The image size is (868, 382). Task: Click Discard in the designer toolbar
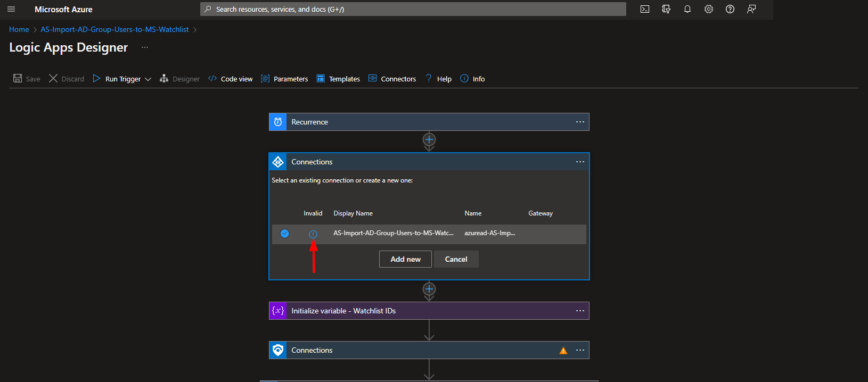coord(67,79)
